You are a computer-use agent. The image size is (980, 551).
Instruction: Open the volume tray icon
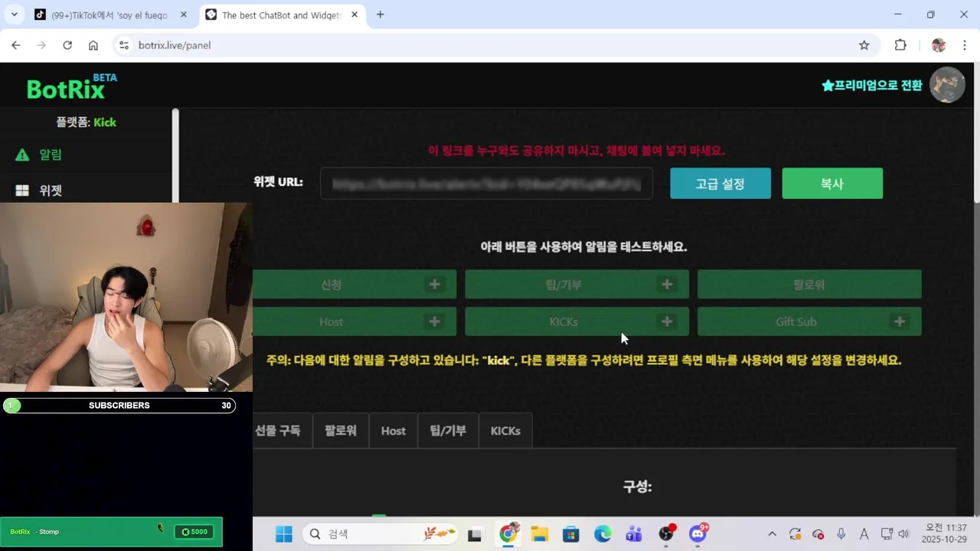coord(903,534)
